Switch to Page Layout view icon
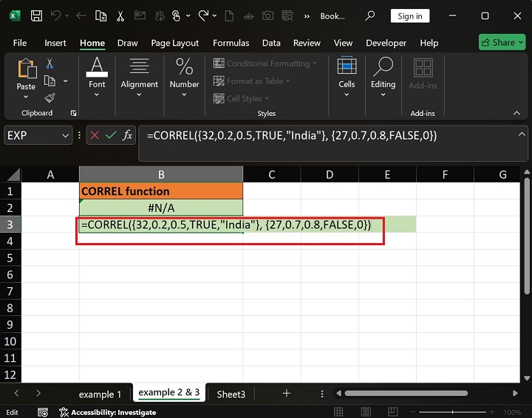 (x=366, y=412)
